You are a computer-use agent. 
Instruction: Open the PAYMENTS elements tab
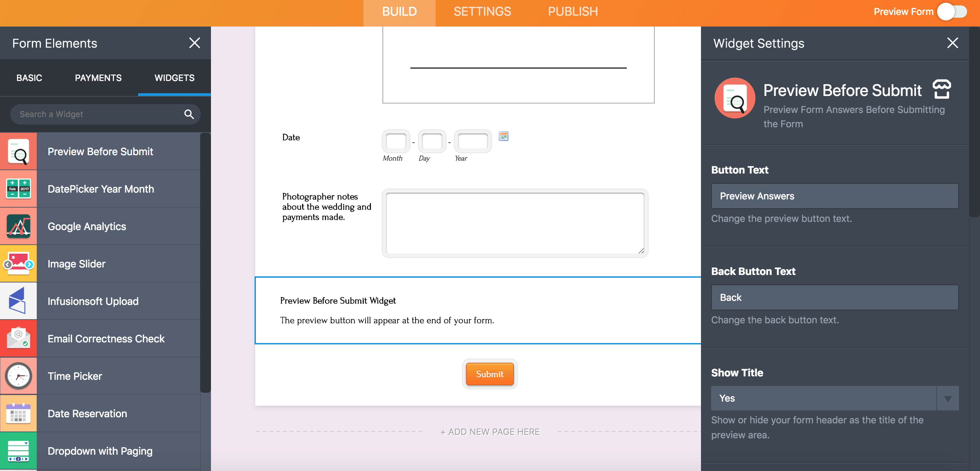pyautogui.click(x=98, y=78)
